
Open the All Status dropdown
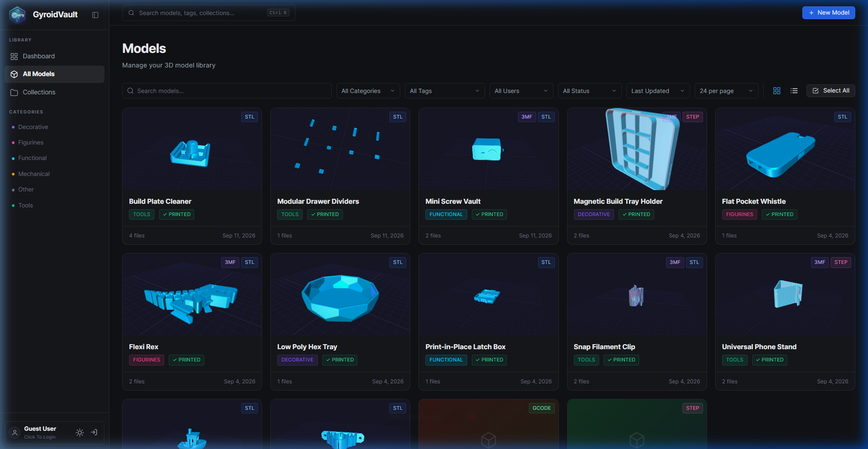589,91
